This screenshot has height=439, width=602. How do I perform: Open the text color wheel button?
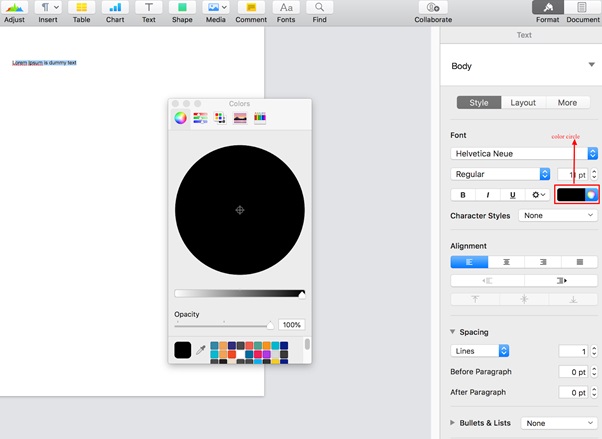point(591,195)
